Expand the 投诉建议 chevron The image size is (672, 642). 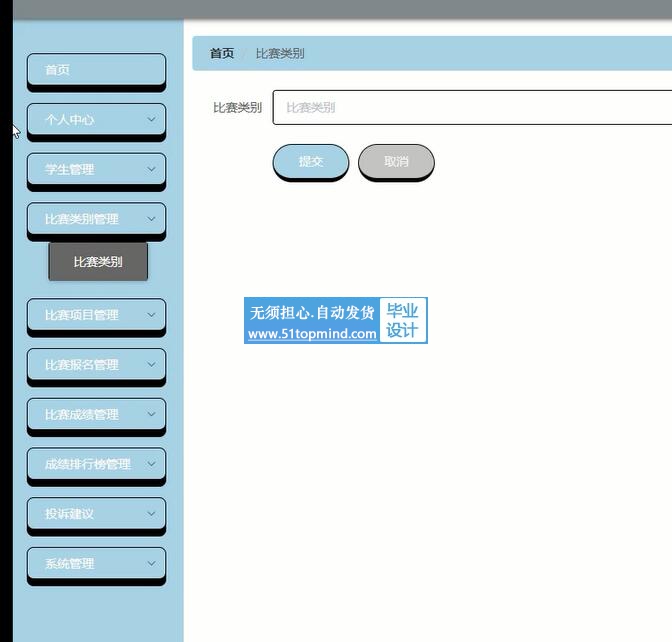[151, 513]
